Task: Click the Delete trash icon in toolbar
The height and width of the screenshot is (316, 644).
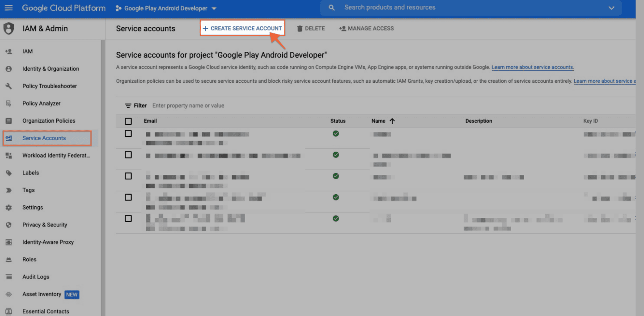Action: 300,29
